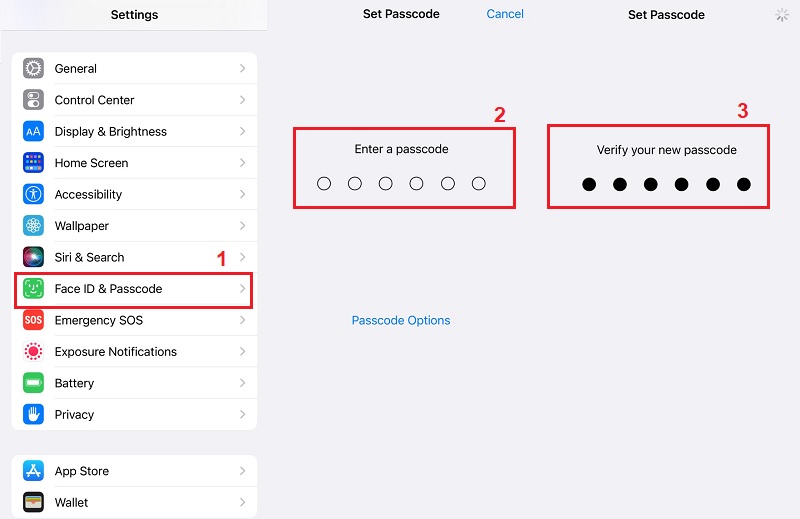Tap the blue Accessibility icon
Image resolution: width=800 pixels, height=519 pixels.
(34, 194)
